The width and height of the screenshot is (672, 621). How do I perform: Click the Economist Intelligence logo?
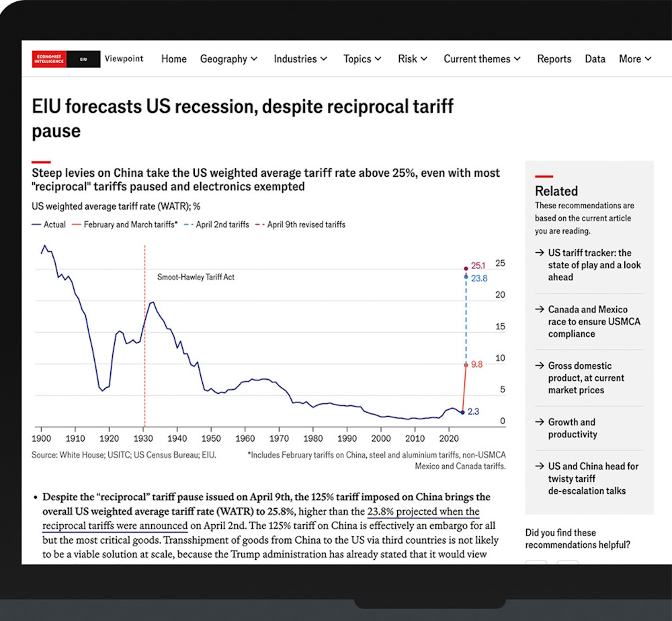[49, 59]
